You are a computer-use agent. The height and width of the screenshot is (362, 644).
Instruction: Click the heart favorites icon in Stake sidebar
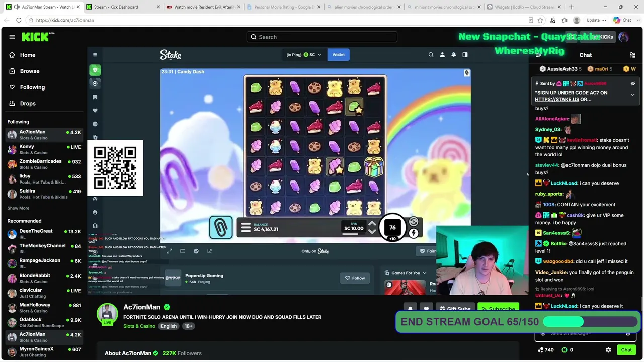[x=95, y=111]
